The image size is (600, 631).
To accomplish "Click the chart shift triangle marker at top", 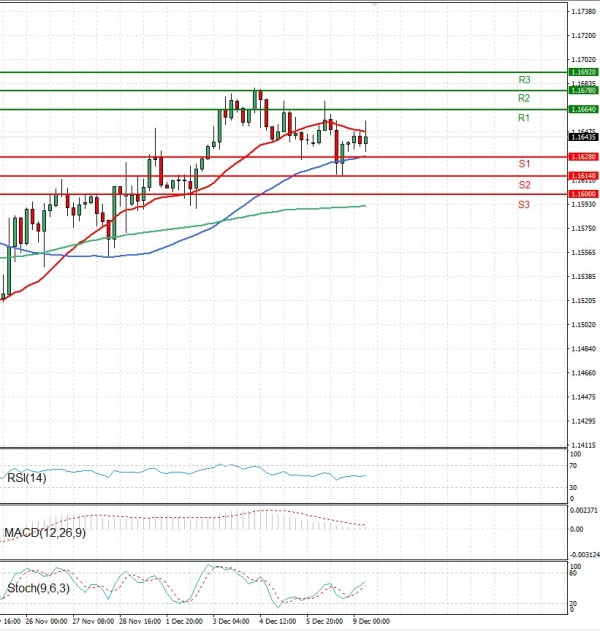I will tap(542, 4).
